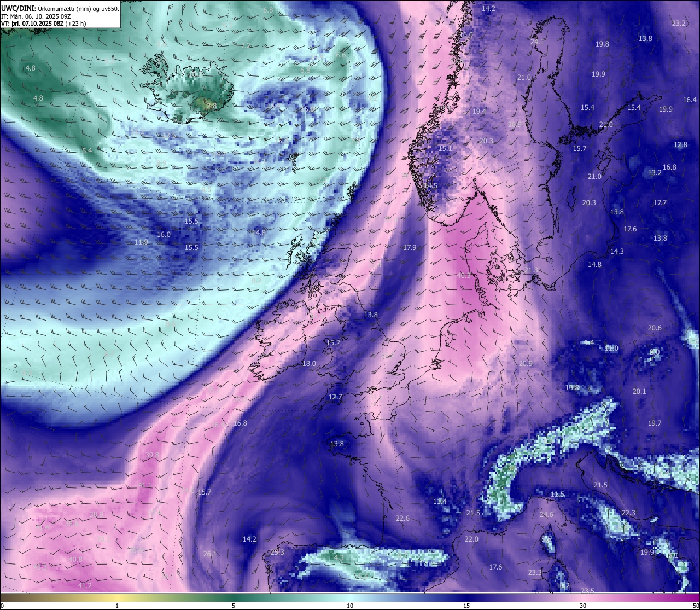Click the 5.4 value label

pyautogui.click(x=87, y=150)
